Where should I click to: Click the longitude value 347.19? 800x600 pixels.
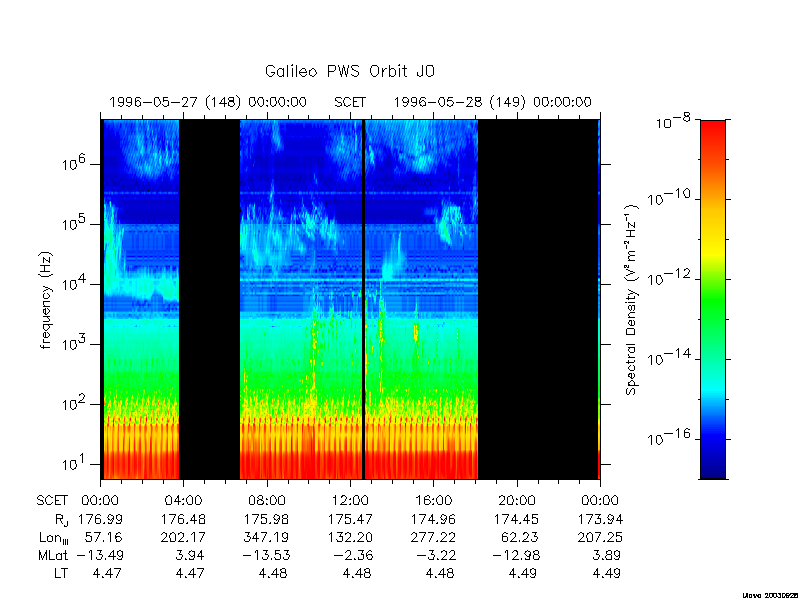pos(266,537)
